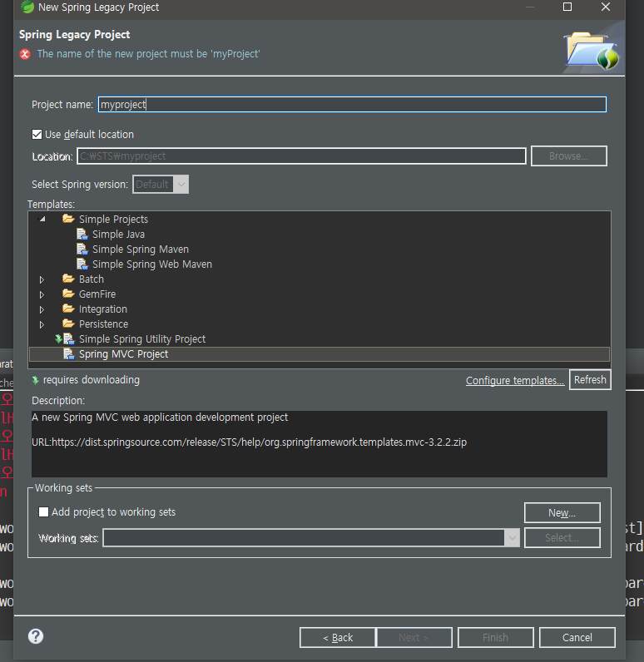Click the Persistence folder icon

68,324
